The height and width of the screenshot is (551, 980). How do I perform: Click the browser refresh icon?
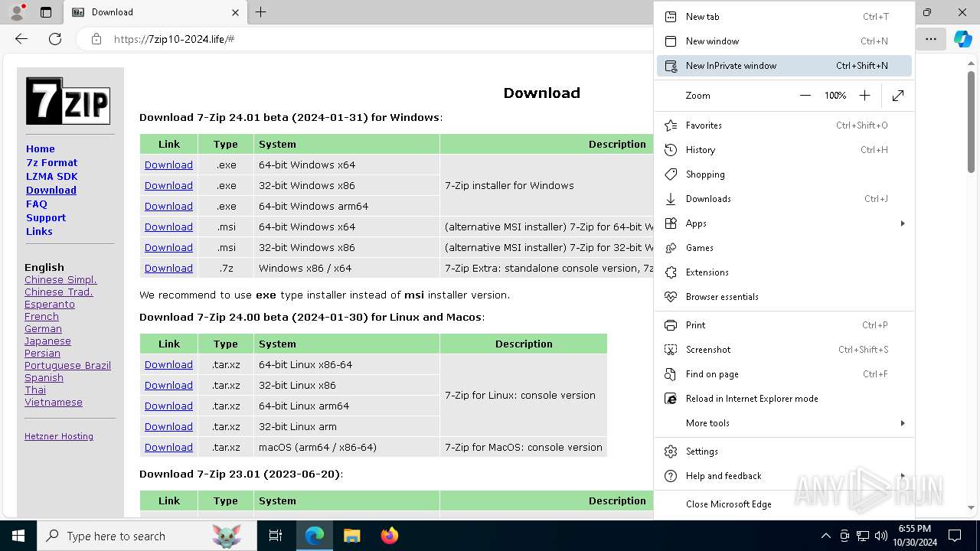click(x=55, y=39)
